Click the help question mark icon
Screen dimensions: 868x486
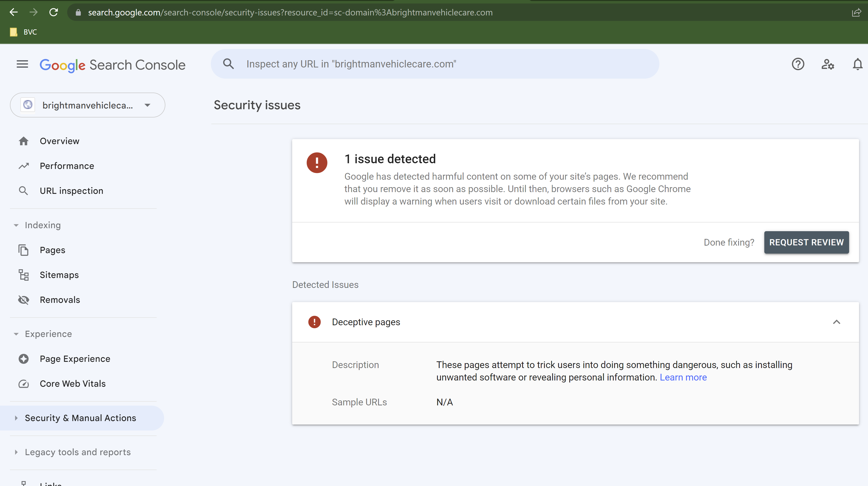(x=798, y=64)
